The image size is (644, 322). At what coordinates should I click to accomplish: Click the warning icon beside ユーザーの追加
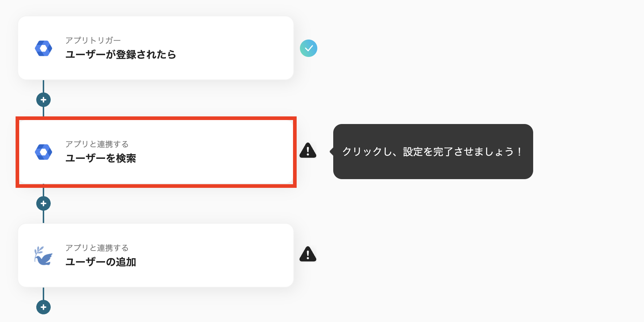(308, 255)
